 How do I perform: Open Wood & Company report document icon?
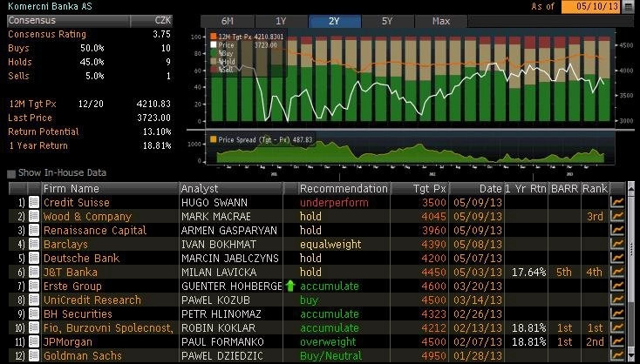click(x=34, y=216)
